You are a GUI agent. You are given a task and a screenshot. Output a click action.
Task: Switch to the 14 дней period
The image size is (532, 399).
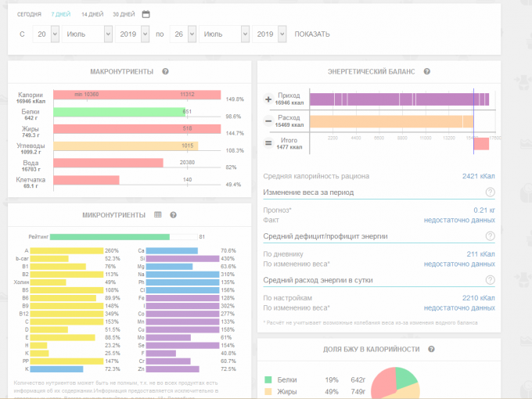92,14
